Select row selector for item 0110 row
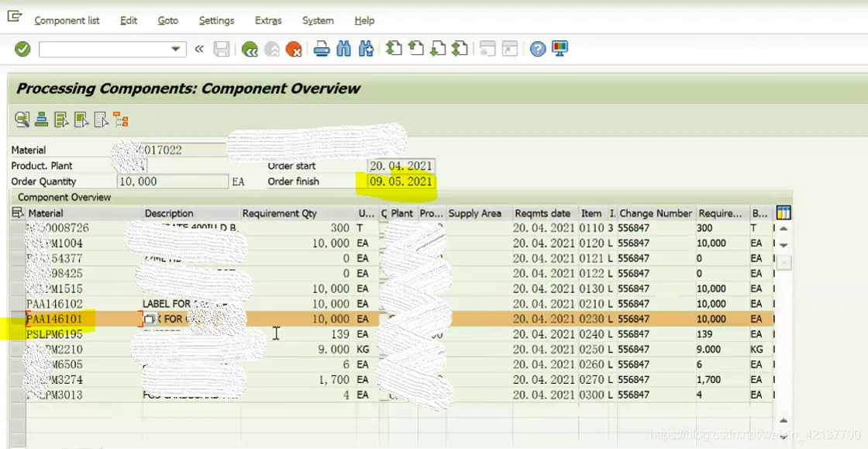This screenshot has width=868, height=449. pyautogui.click(x=18, y=228)
